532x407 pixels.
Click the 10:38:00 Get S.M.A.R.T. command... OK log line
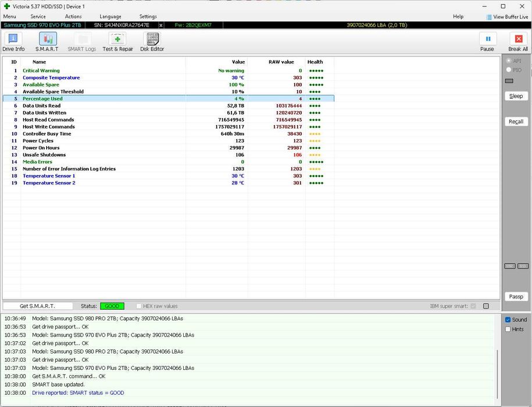(55, 376)
